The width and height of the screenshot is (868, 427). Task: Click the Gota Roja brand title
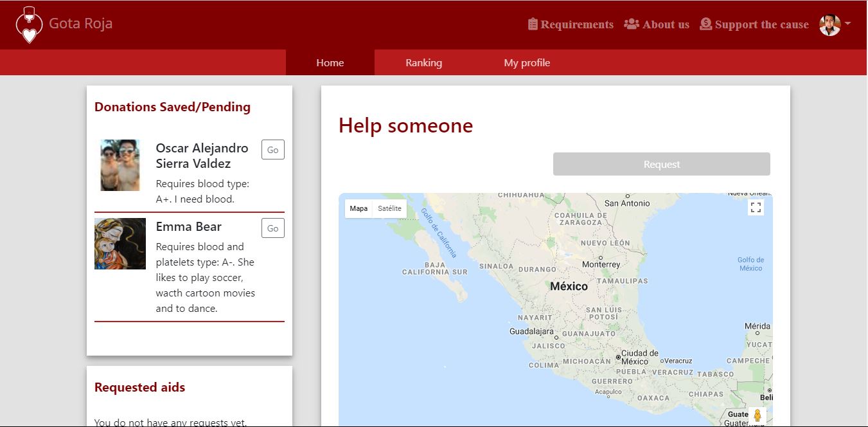81,24
